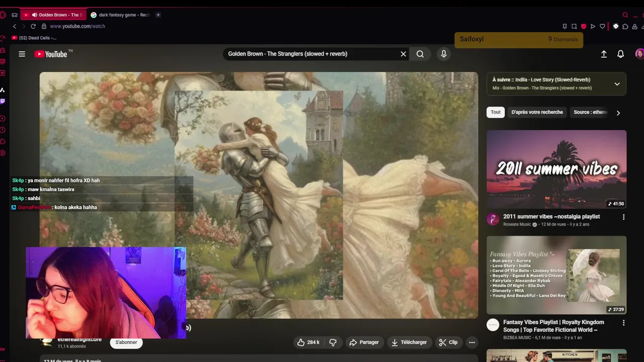Image resolution: width=644 pixels, height=362 pixels.
Task: Toggle the red ad-blocker shield icon
Action: click(x=584, y=26)
